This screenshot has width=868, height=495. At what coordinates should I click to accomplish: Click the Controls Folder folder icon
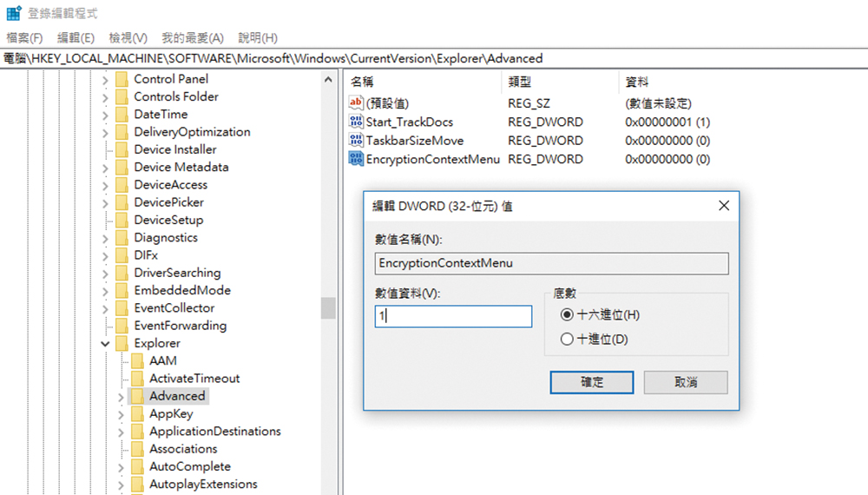(122, 97)
